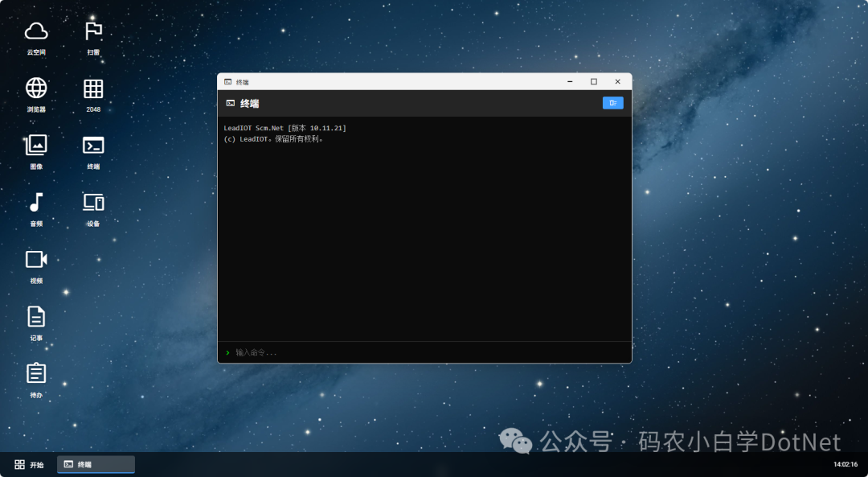Launch the 音频 music note icon
Screen dimensions: 868x477
click(36, 209)
